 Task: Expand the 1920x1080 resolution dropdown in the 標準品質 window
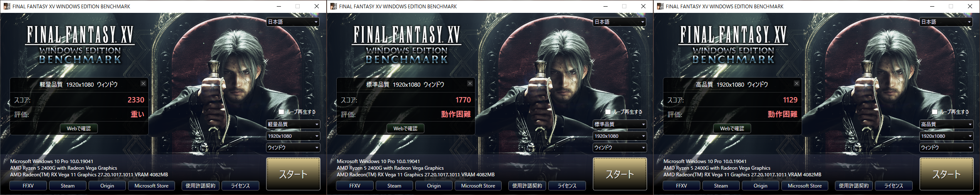(620, 136)
